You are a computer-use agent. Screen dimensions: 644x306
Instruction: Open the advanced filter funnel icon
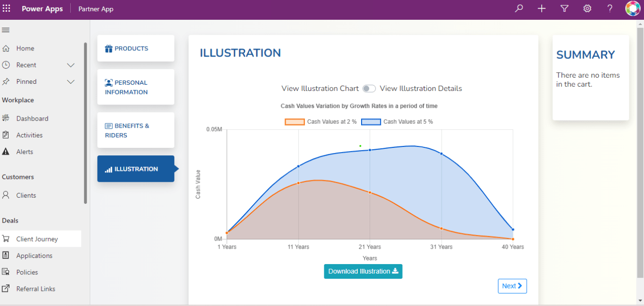(x=564, y=8)
